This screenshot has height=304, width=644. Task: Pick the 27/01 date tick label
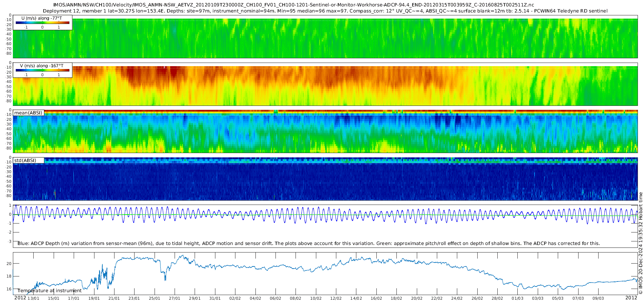pos(175,298)
